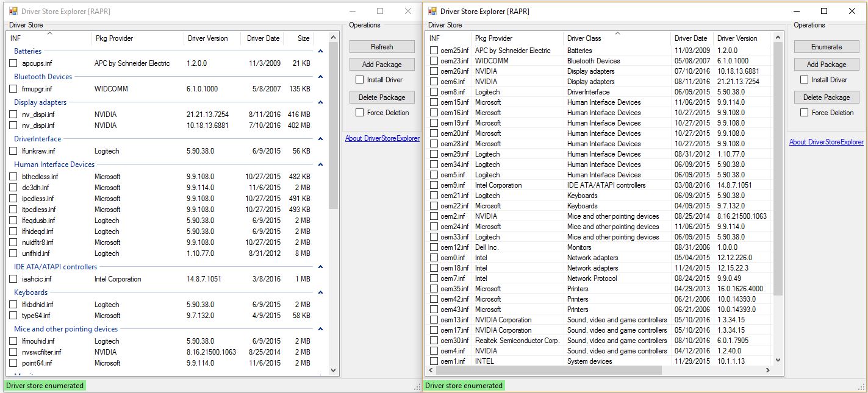Click Delete Package in the right window

coord(827,97)
